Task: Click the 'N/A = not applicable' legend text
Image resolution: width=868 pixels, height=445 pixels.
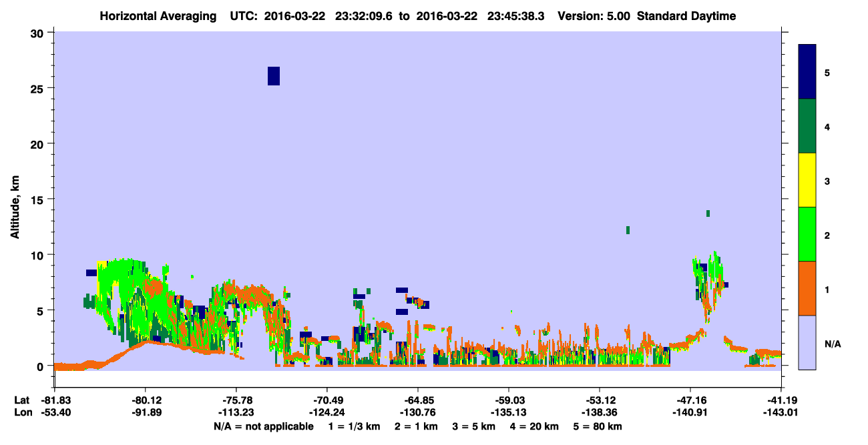Action: (263, 426)
